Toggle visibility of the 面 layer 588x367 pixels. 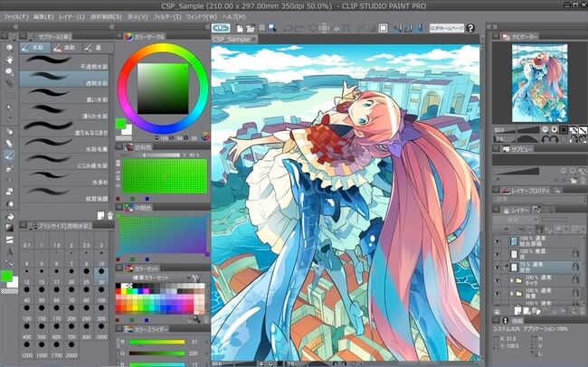498,256
